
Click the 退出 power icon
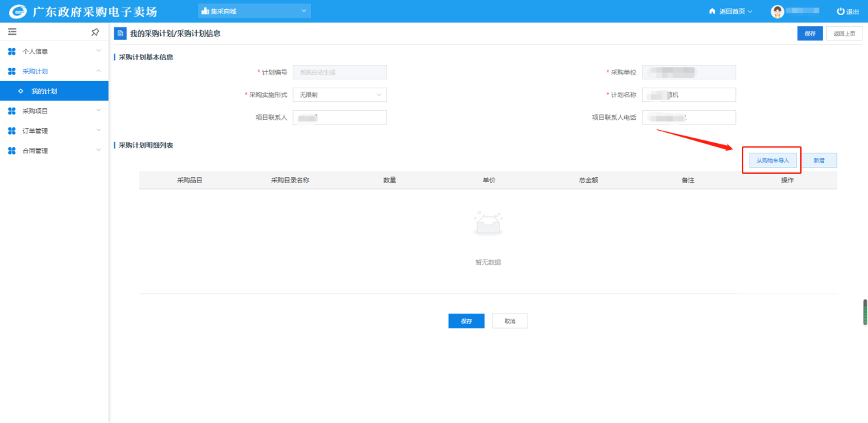coord(841,12)
